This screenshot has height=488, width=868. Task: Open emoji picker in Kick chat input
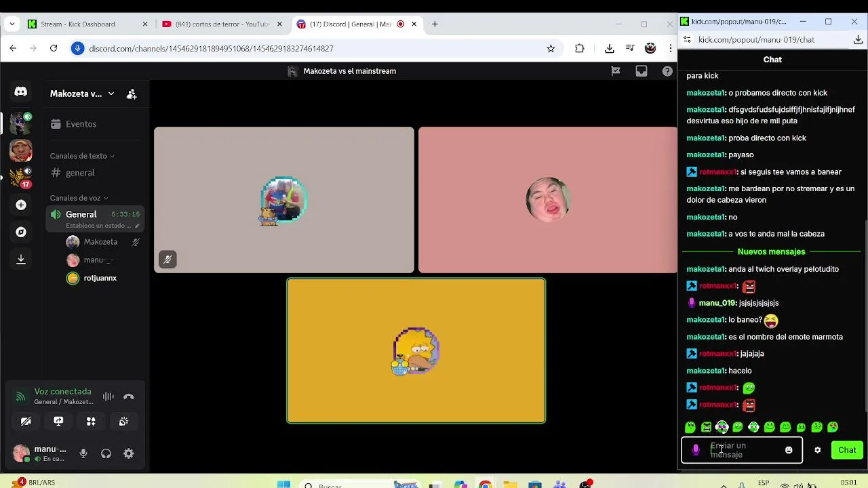789,450
